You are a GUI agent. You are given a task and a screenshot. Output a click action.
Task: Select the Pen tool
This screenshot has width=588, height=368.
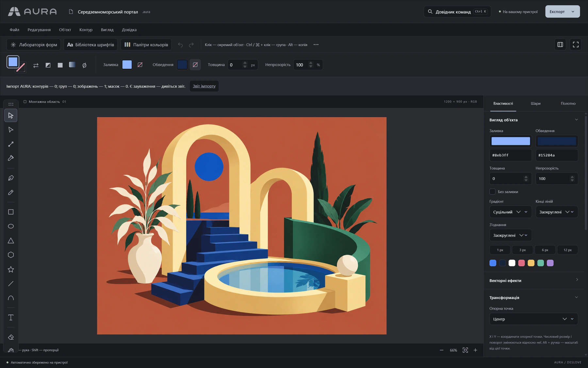point(11,178)
